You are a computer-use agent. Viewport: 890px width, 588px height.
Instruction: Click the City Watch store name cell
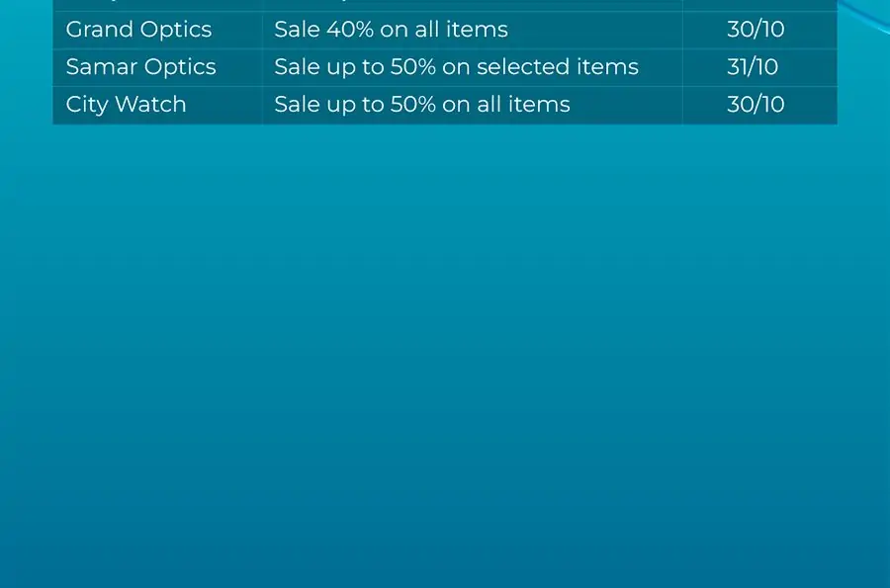pyautogui.click(x=158, y=105)
